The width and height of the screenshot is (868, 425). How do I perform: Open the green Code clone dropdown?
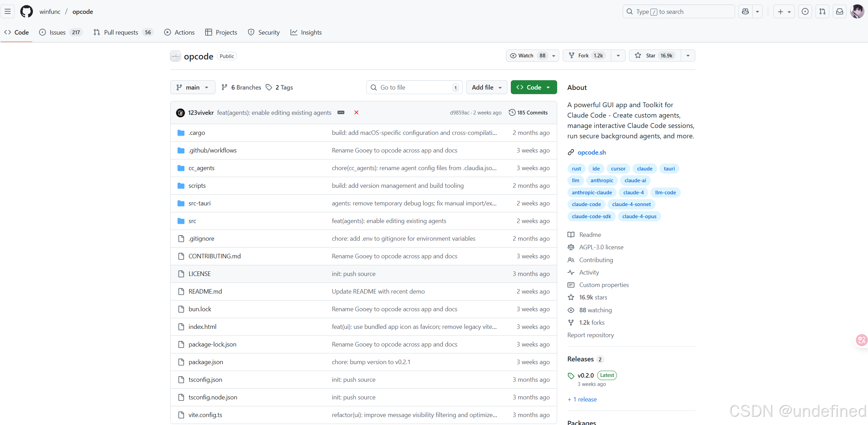pyautogui.click(x=534, y=87)
